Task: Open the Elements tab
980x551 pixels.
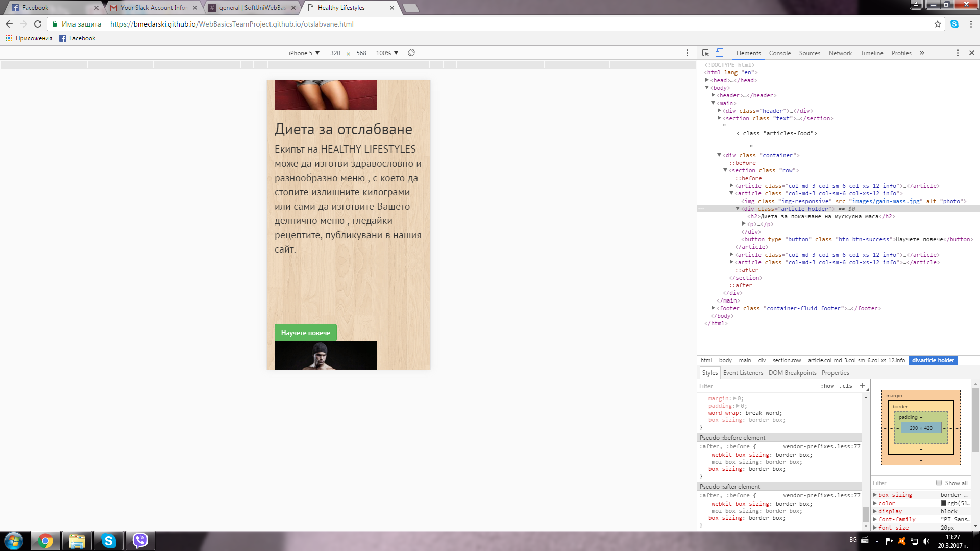Action: pyautogui.click(x=748, y=53)
